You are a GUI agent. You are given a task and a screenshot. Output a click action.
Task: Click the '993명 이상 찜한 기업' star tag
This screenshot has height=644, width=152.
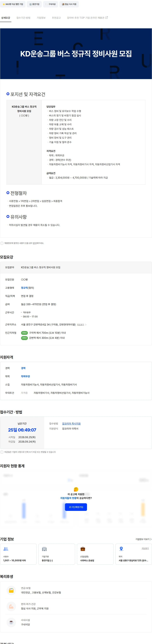pyautogui.click(x=13, y=4)
